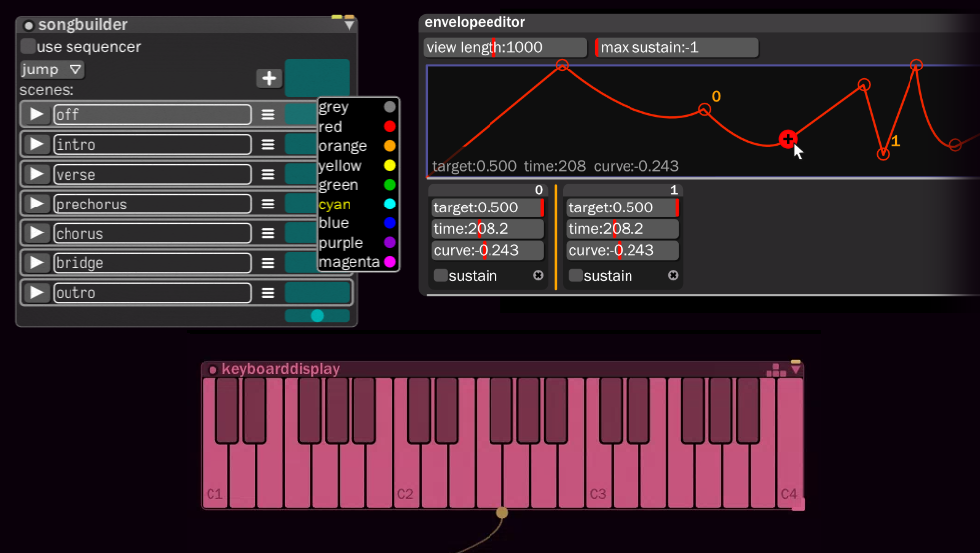
Task: Click teal swatch beside plus button
Action: [317, 78]
